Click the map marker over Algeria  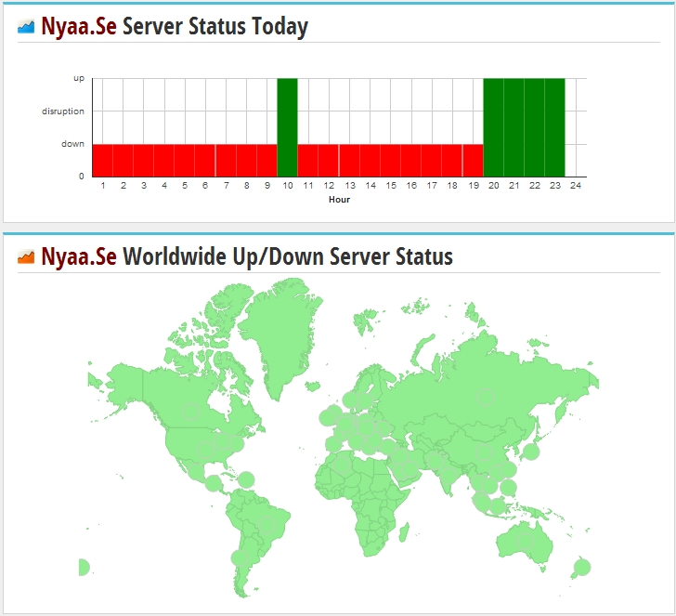pos(342,465)
